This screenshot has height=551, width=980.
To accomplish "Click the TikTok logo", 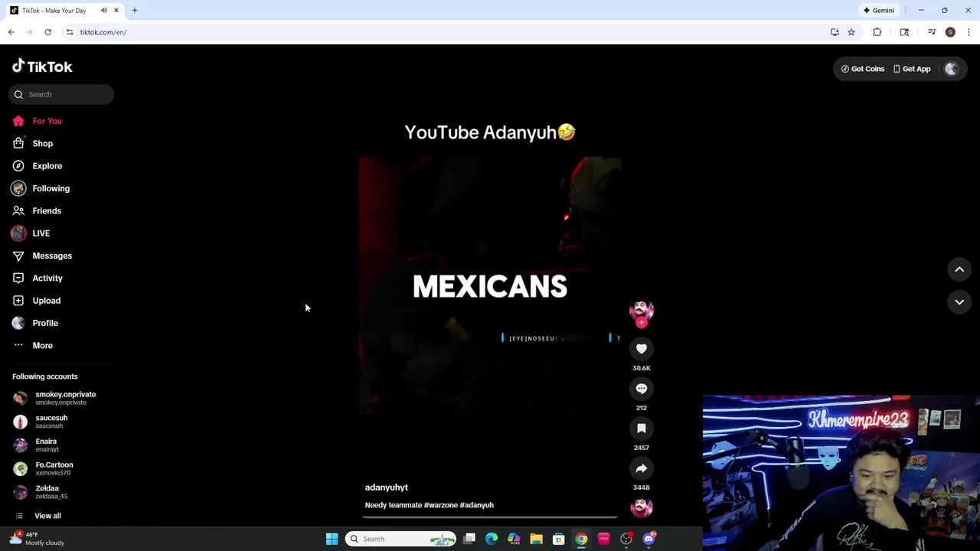I will (x=42, y=67).
